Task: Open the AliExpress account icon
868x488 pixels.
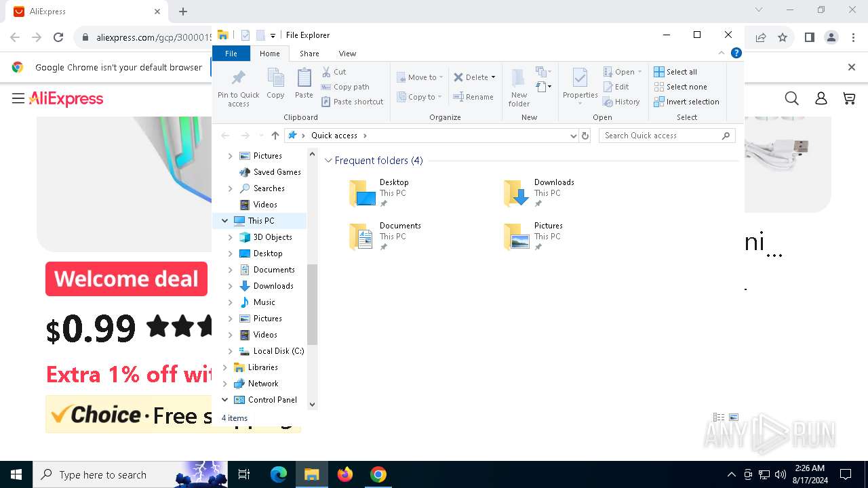Action: click(x=821, y=99)
